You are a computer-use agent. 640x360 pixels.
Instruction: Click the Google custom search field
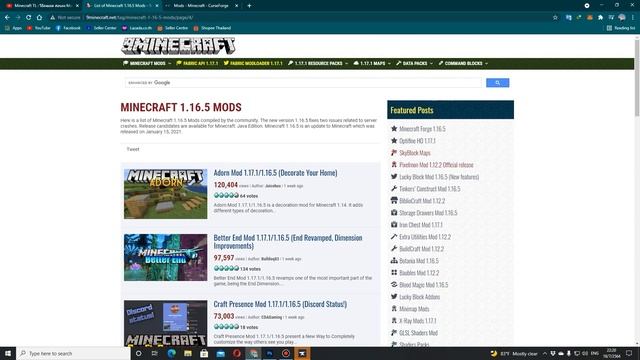point(303,82)
